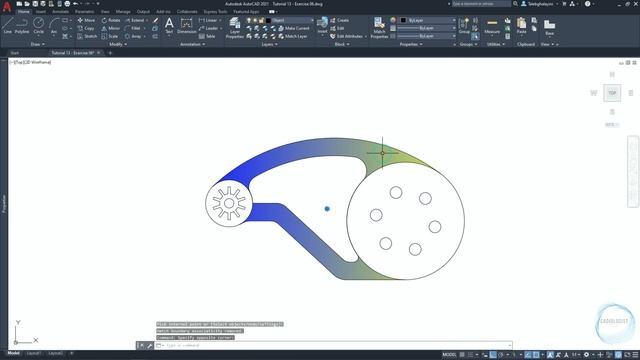Viewport: 640px width, 360px height.
Task: Expand the Layers panel
Action: pos(269,44)
